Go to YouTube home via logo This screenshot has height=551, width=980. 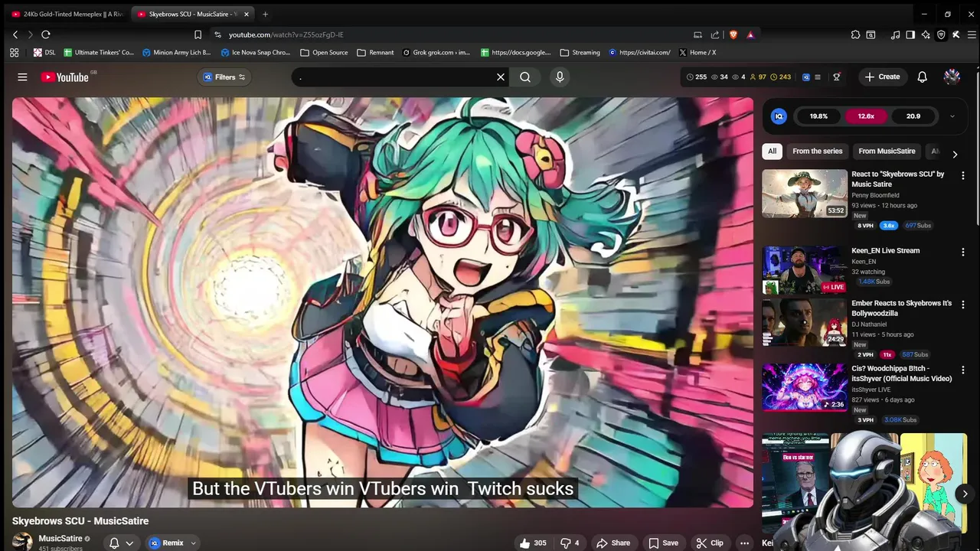click(x=64, y=77)
